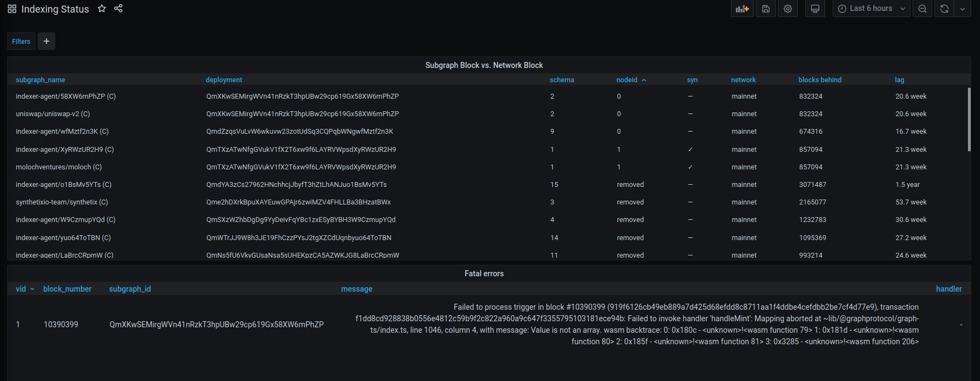Click lag value 1.5 year

tap(908, 185)
